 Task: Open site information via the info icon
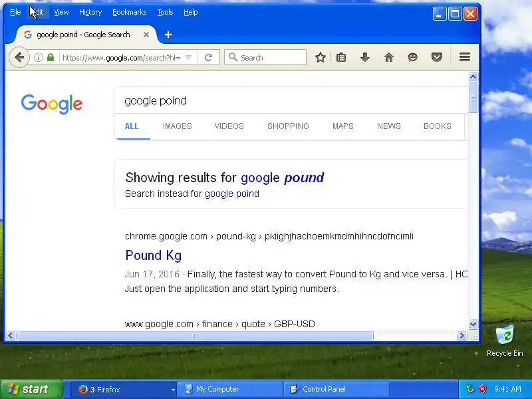tap(39, 57)
